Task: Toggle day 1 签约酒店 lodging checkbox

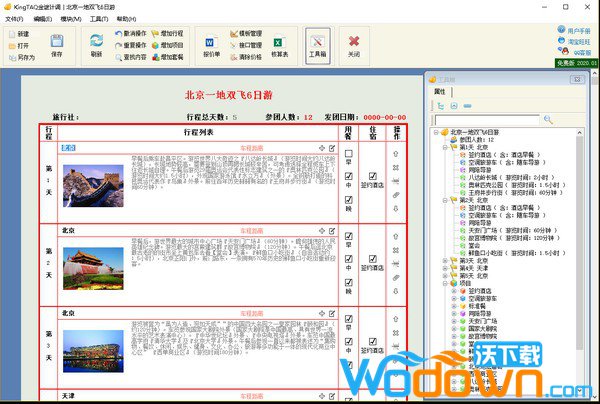Action: (x=373, y=176)
